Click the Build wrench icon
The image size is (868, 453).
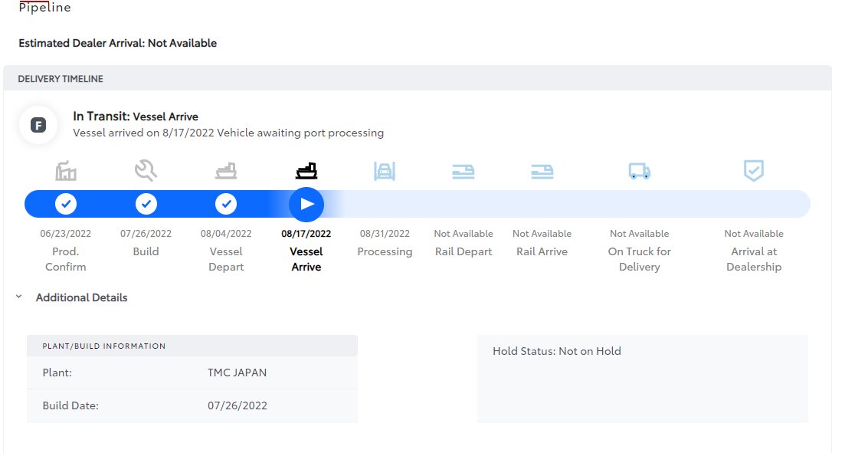[x=146, y=171]
